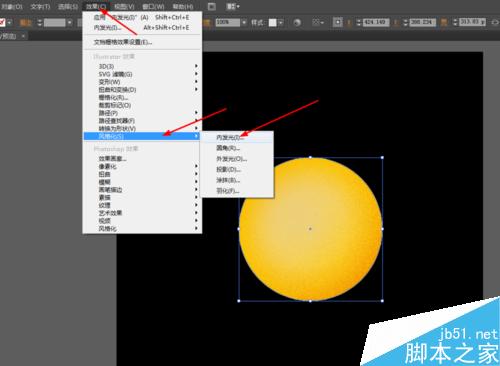Click the X coordinate stepper arrows

[359, 23]
